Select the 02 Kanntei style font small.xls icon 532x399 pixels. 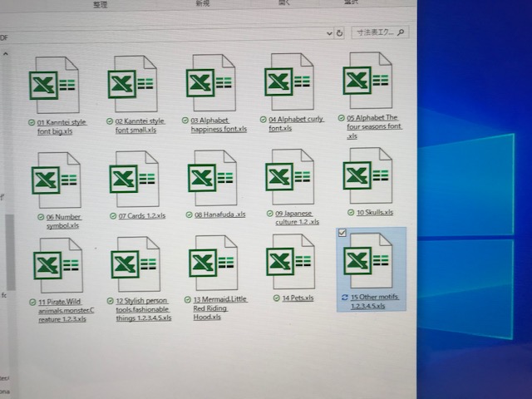point(133,84)
